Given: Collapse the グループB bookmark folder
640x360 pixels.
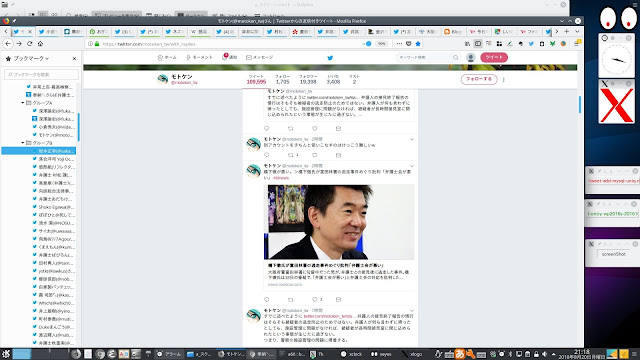Looking at the screenshot, I should (23, 143).
